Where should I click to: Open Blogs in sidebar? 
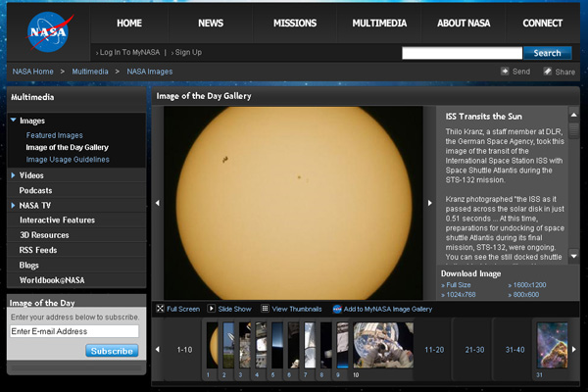[28, 266]
